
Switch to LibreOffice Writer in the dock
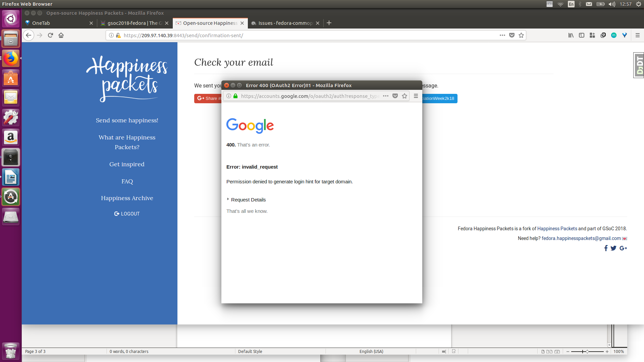11,177
